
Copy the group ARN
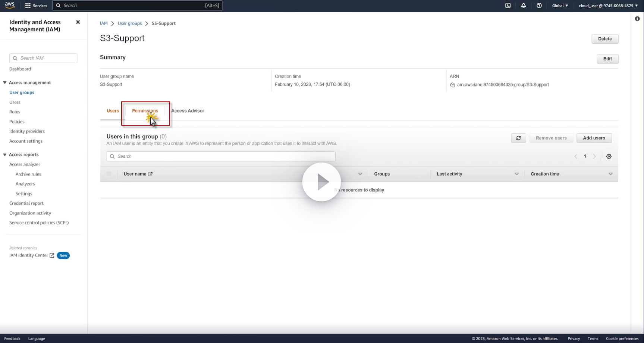click(x=452, y=85)
